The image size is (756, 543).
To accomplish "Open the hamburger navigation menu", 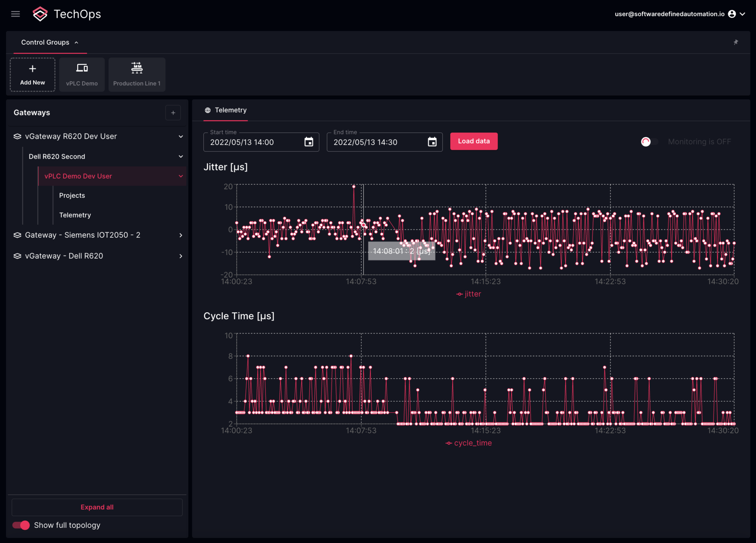I will (x=16, y=14).
